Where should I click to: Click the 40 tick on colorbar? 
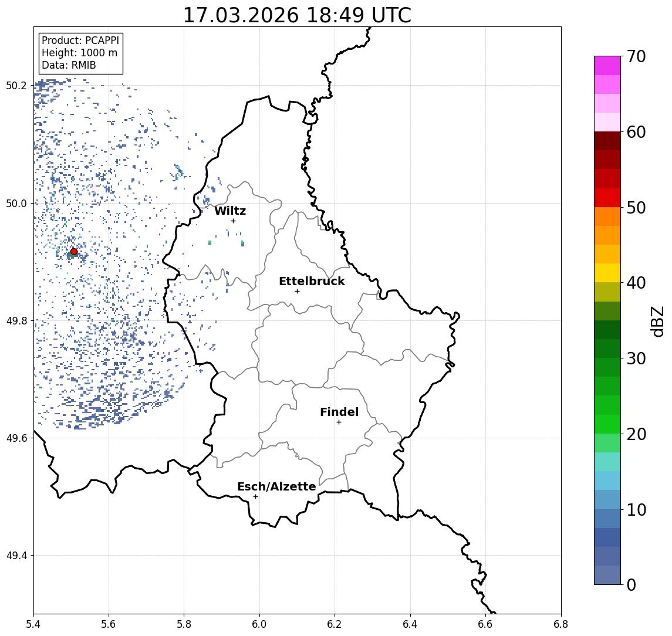[x=636, y=283]
